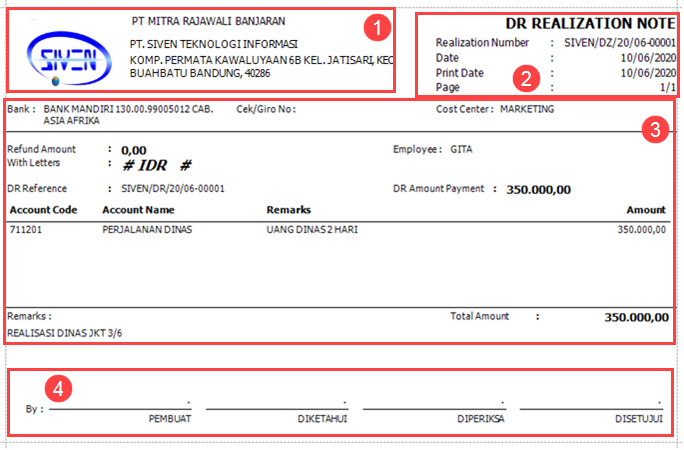Click the DR Amount Payment value 350.000,00
The width and height of the screenshot is (684, 450).
(x=538, y=190)
